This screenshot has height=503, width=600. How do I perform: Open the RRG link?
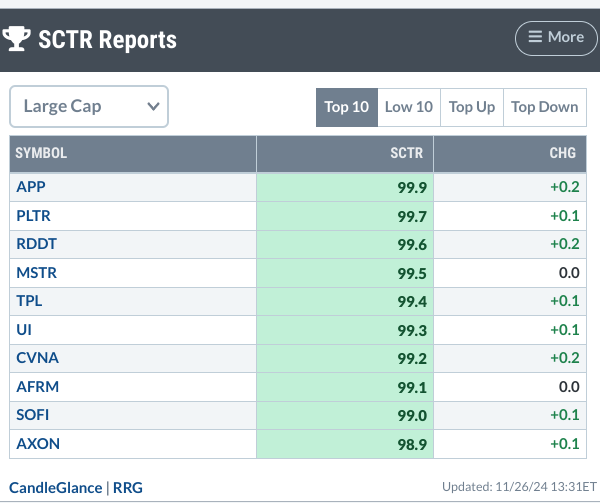(x=128, y=488)
